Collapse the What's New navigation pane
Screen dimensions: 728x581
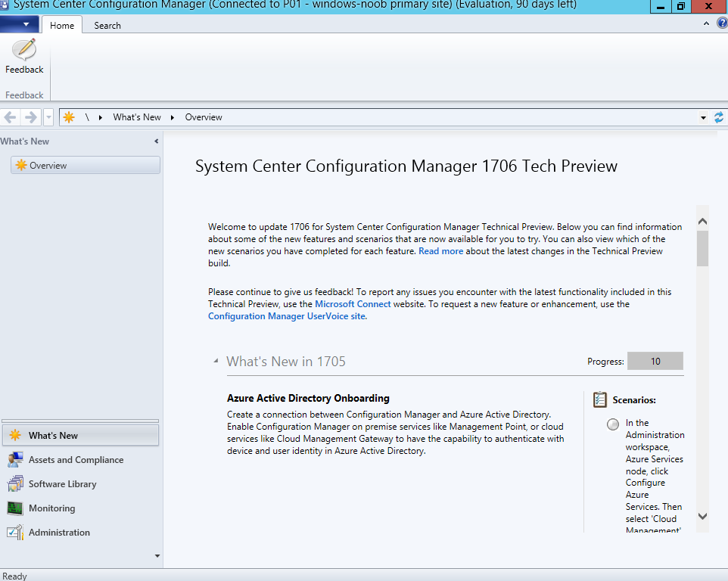[x=157, y=141]
